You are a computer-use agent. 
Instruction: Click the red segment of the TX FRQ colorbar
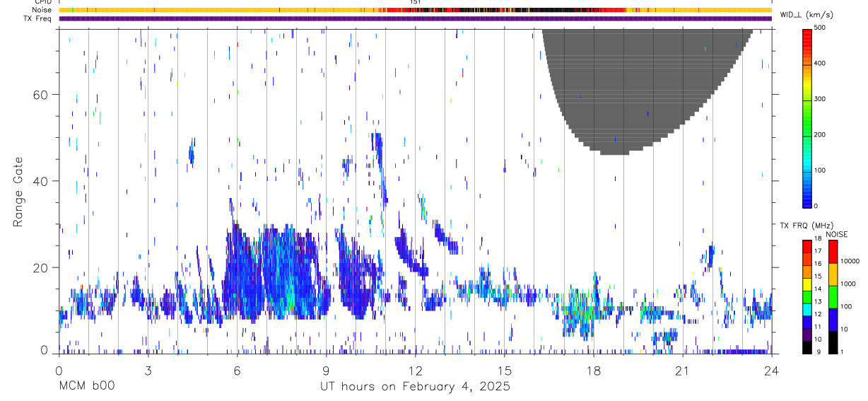tap(807, 247)
